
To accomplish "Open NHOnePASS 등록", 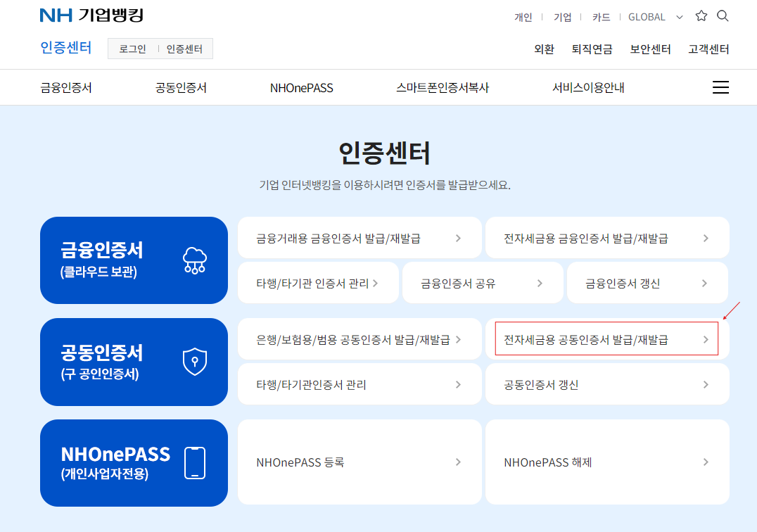I will pos(360,462).
